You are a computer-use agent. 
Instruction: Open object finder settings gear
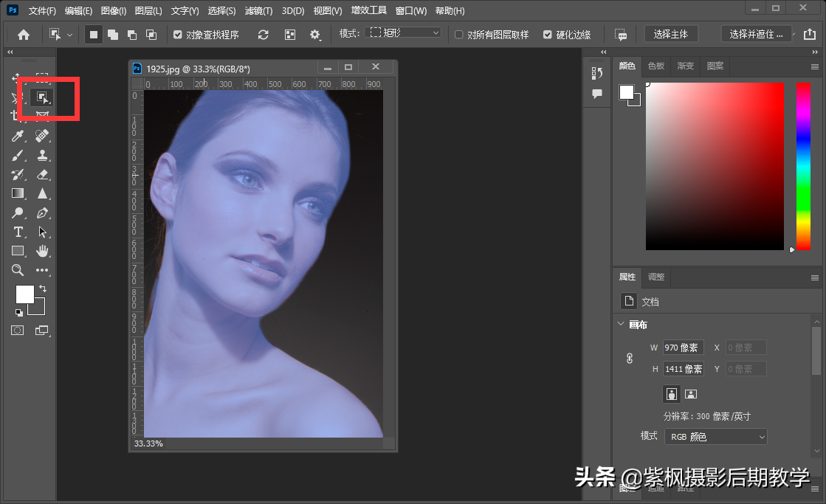coord(315,35)
